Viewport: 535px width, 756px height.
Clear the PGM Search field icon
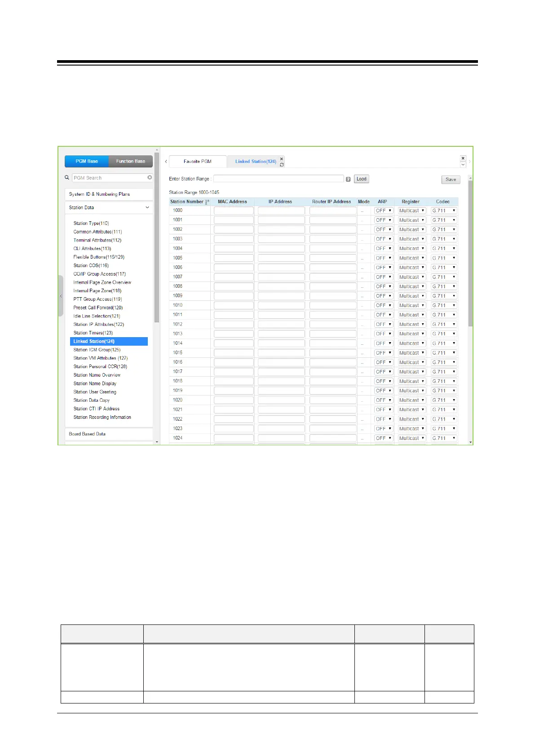[150, 178]
